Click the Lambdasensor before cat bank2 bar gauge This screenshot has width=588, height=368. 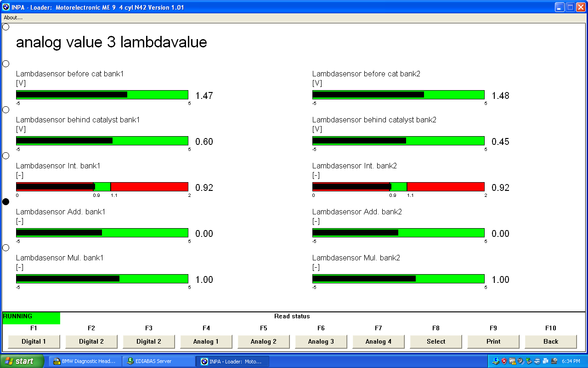[x=398, y=95]
